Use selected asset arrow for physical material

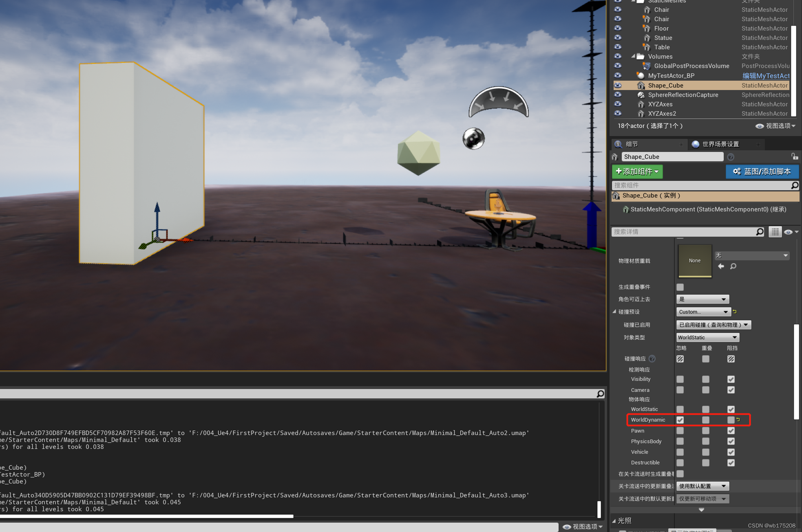pos(721,266)
